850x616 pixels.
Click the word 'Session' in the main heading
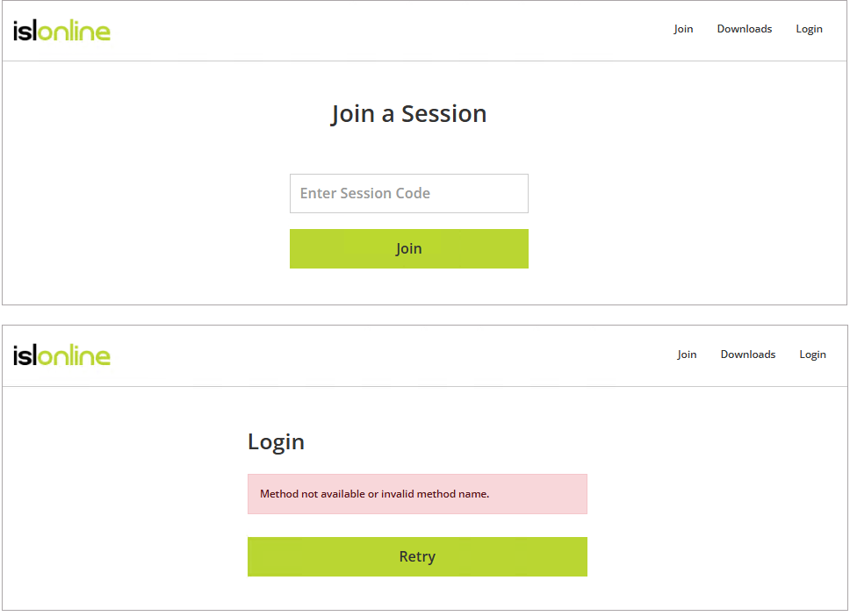443,114
